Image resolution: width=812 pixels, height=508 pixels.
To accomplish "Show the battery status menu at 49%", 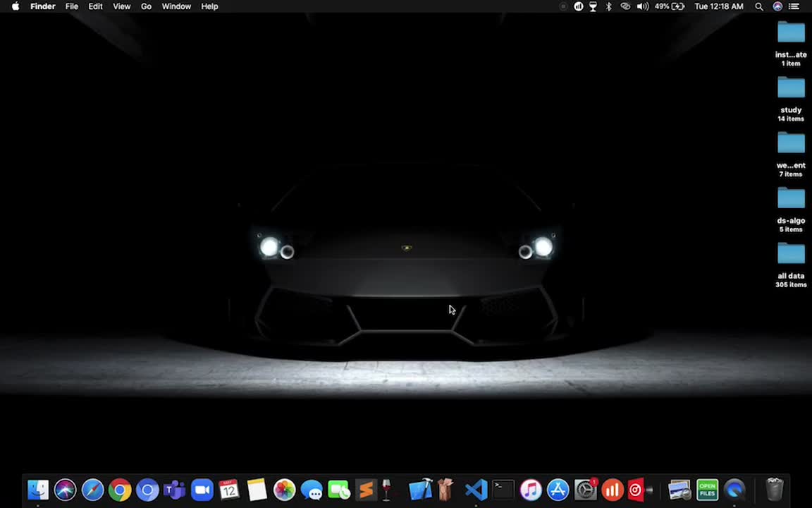I will click(x=670, y=6).
